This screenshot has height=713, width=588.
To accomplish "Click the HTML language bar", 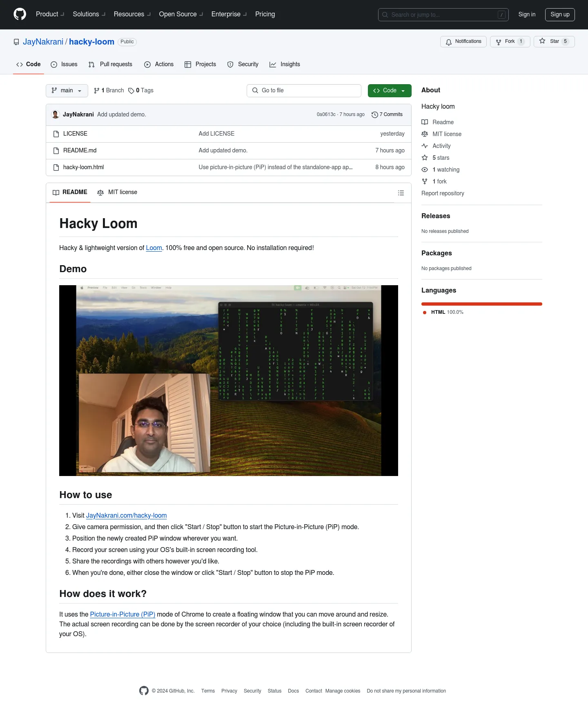I will (x=482, y=304).
